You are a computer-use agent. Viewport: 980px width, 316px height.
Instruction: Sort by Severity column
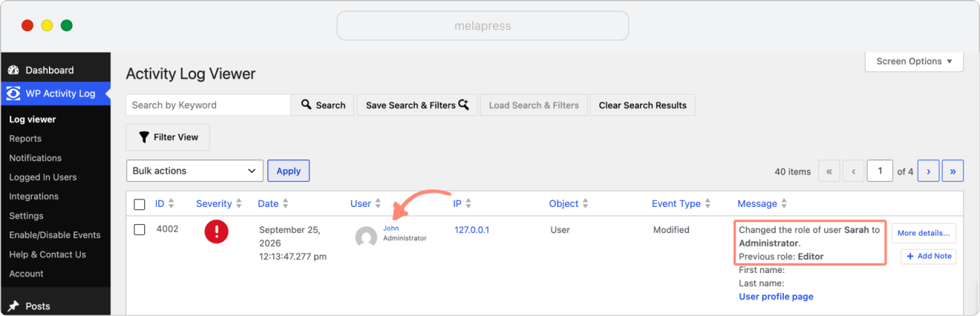[x=219, y=203]
